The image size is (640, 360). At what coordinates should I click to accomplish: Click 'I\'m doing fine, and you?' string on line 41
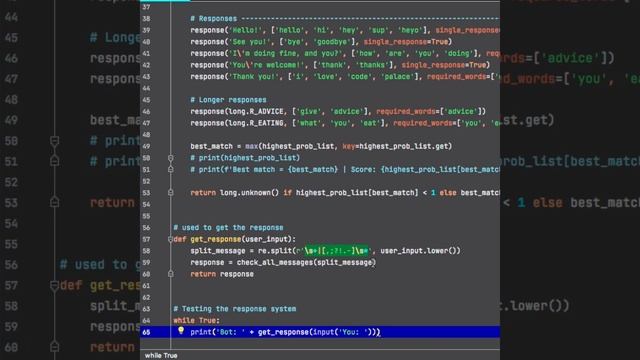click(x=287, y=53)
